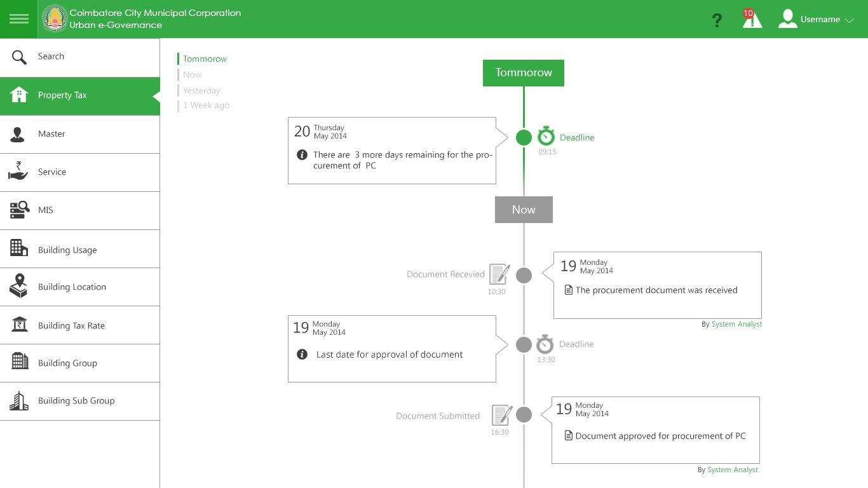Jump to 1 Week ago in timeline

(206, 105)
